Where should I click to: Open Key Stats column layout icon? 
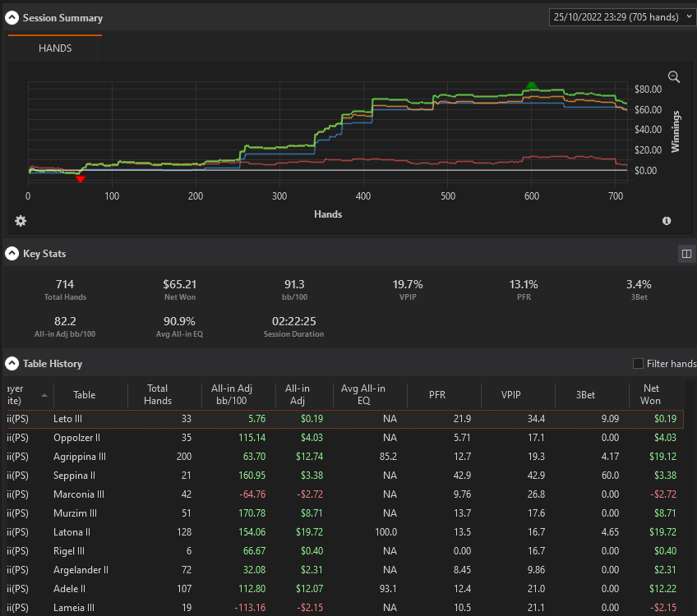click(687, 254)
